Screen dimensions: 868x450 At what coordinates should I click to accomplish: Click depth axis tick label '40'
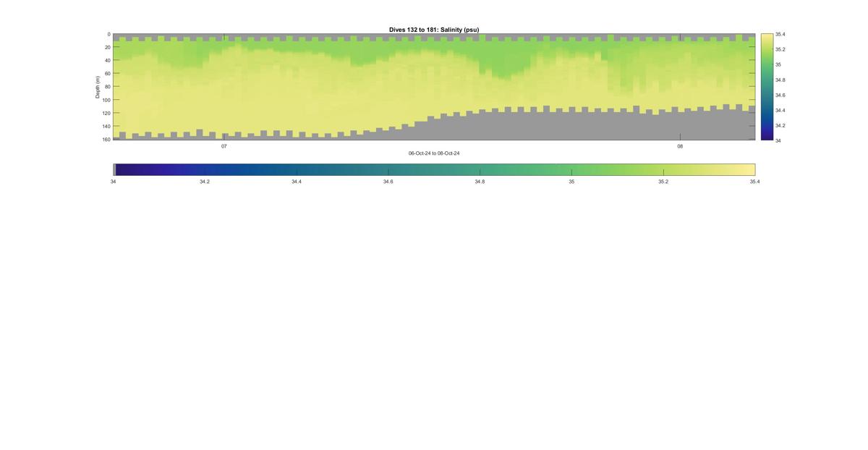[107, 60]
